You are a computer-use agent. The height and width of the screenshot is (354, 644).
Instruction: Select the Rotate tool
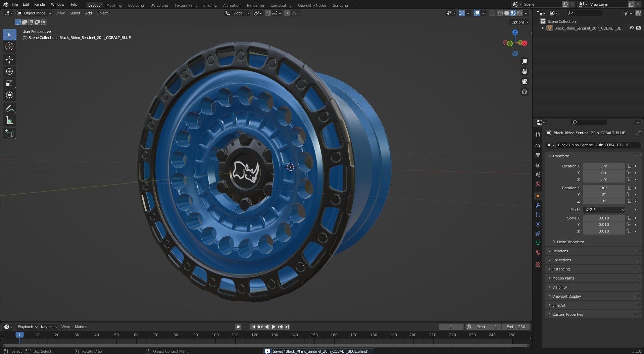coord(9,71)
